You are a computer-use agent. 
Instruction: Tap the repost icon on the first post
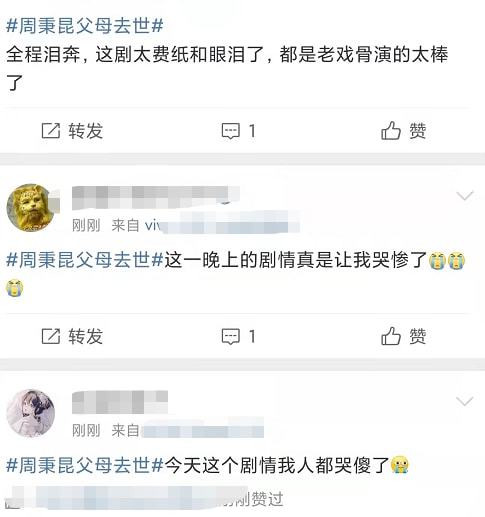51,131
